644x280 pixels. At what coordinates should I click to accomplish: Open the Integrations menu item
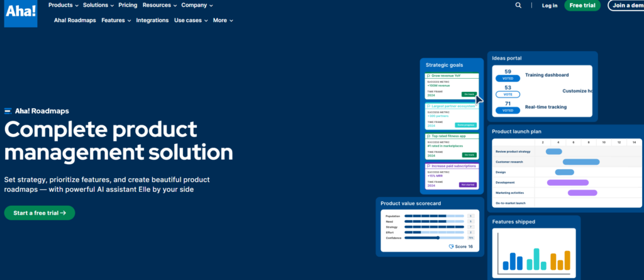click(x=152, y=20)
